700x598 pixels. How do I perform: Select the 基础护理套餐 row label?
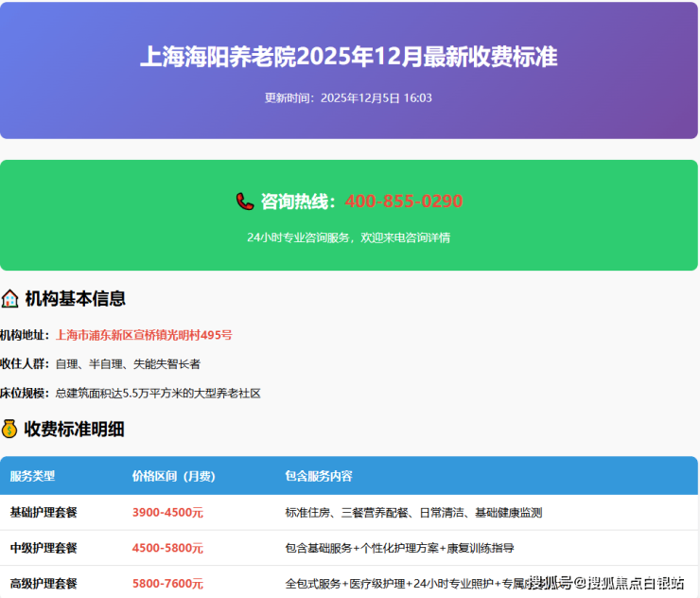[44, 513]
